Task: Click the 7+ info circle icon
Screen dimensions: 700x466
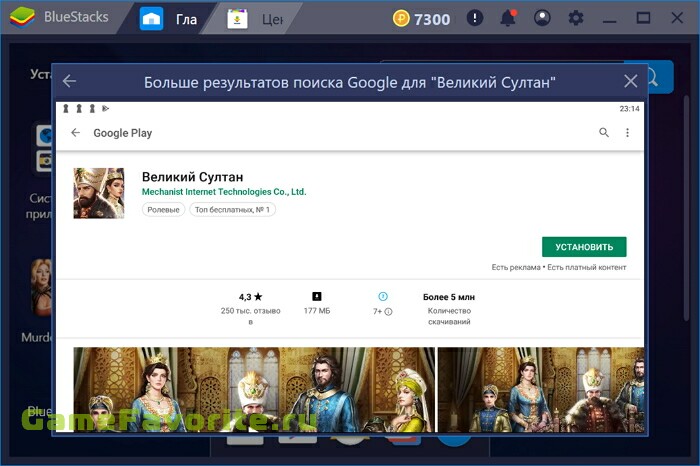Action: click(x=388, y=312)
